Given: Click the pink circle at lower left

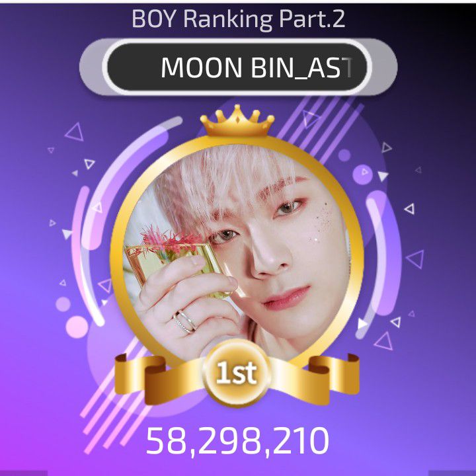Looking at the screenshot, I should click(x=77, y=327).
